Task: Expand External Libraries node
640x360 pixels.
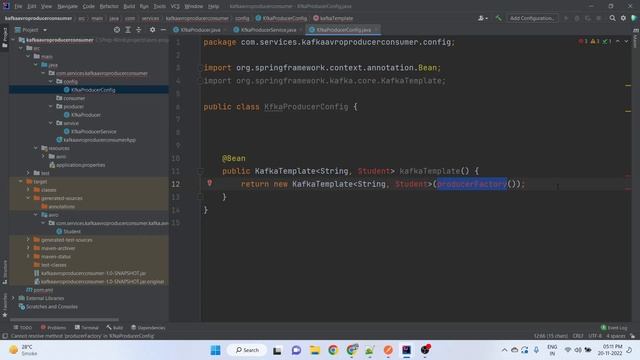Action: pos(14,298)
